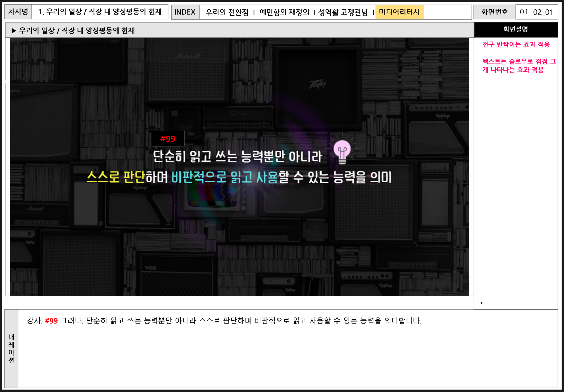Click the Marshall amp logo at top

click(x=188, y=56)
